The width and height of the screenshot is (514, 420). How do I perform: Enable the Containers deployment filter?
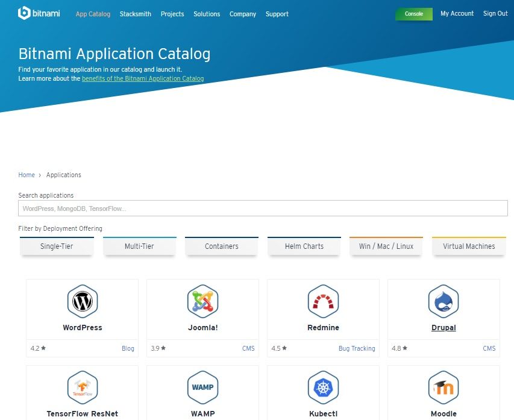coord(222,246)
